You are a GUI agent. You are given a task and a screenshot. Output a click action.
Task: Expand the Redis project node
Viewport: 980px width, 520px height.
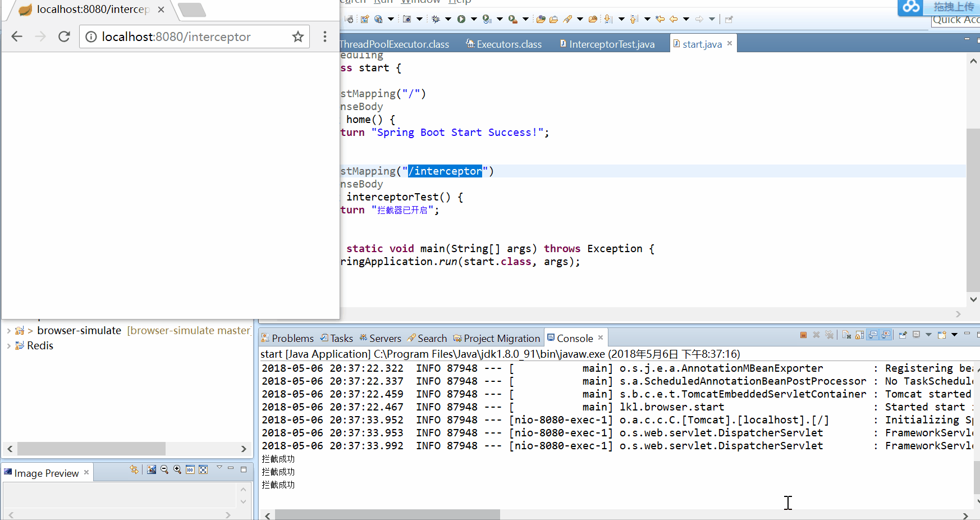pyautogui.click(x=9, y=346)
